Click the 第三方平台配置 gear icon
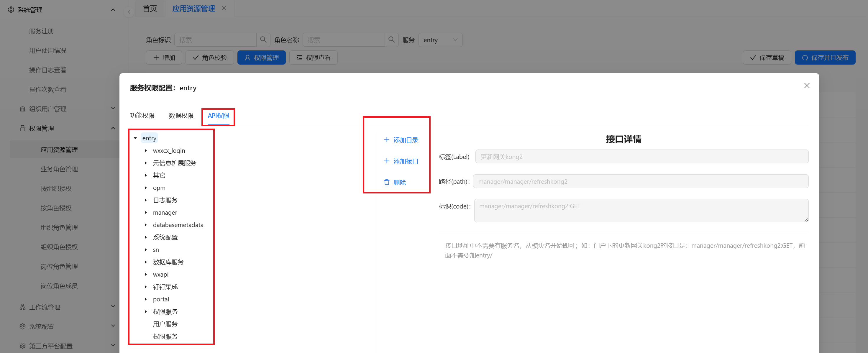This screenshot has width=868, height=353. tap(23, 346)
